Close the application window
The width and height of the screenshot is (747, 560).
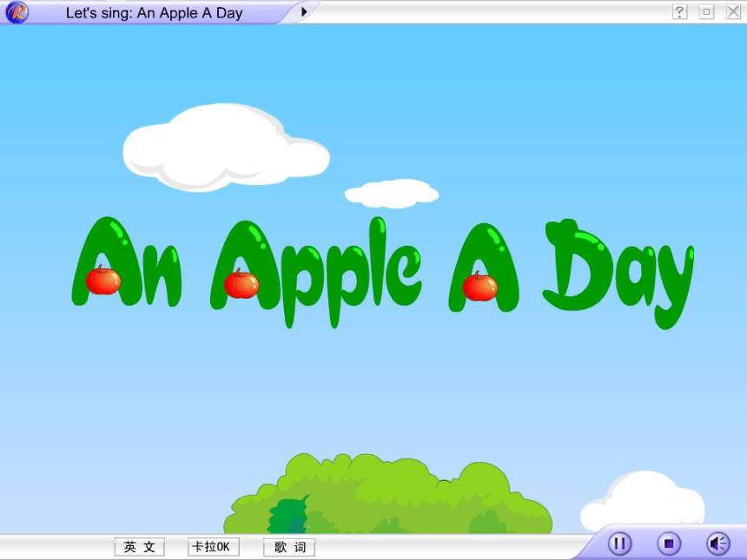(733, 11)
